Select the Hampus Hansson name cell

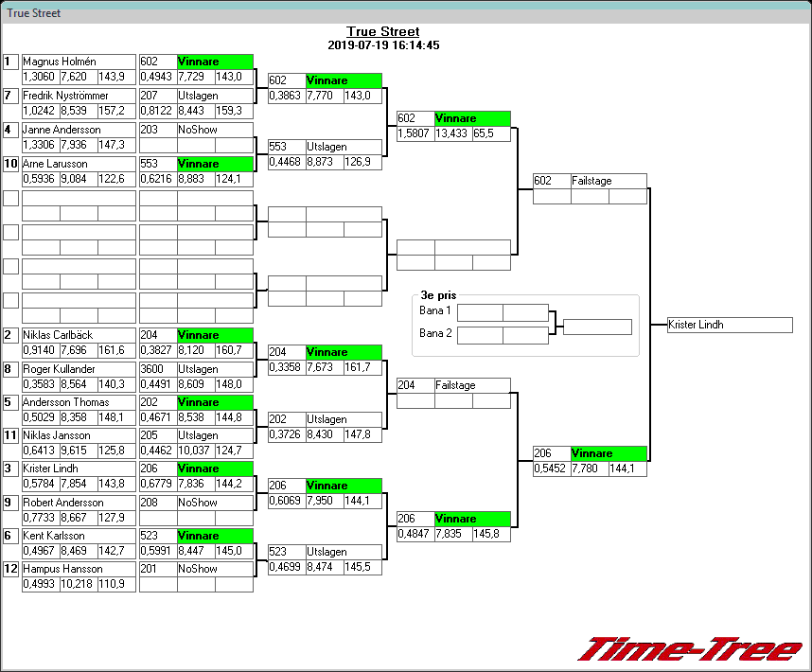coord(79,569)
